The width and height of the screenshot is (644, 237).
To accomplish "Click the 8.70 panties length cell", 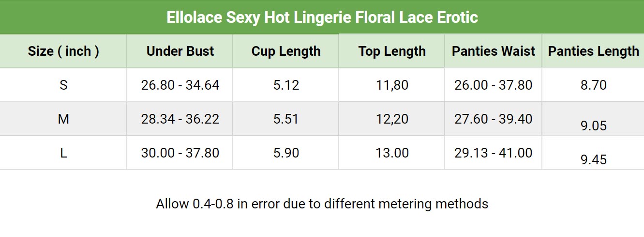I will 593,85.
